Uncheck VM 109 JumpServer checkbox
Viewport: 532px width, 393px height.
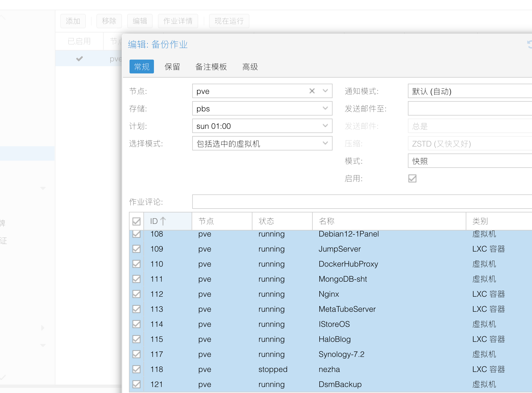coord(136,249)
